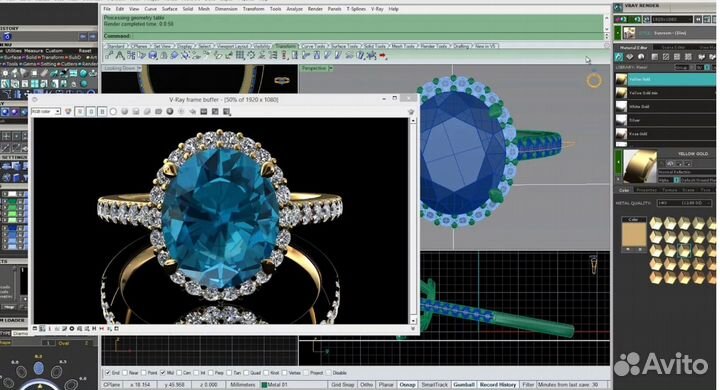Screen dimensions: 720x390
Task: Click the teapot render icon in frame buffer
Action: pos(411,112)
